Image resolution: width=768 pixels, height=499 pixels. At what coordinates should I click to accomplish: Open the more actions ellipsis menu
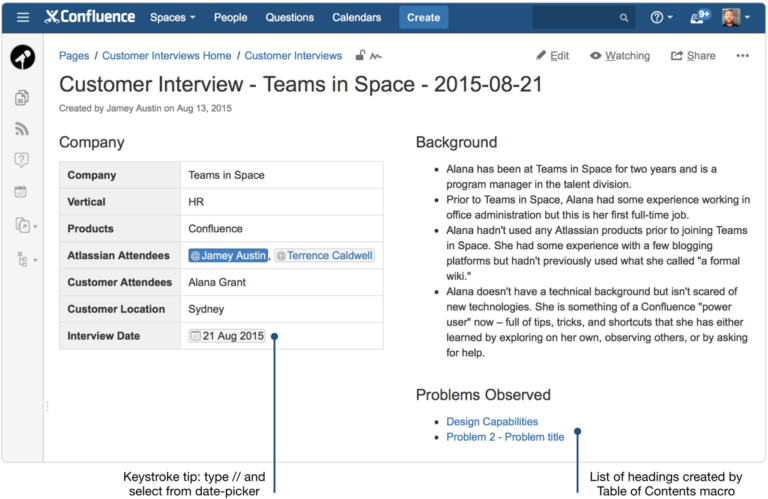tap(742, 56)
